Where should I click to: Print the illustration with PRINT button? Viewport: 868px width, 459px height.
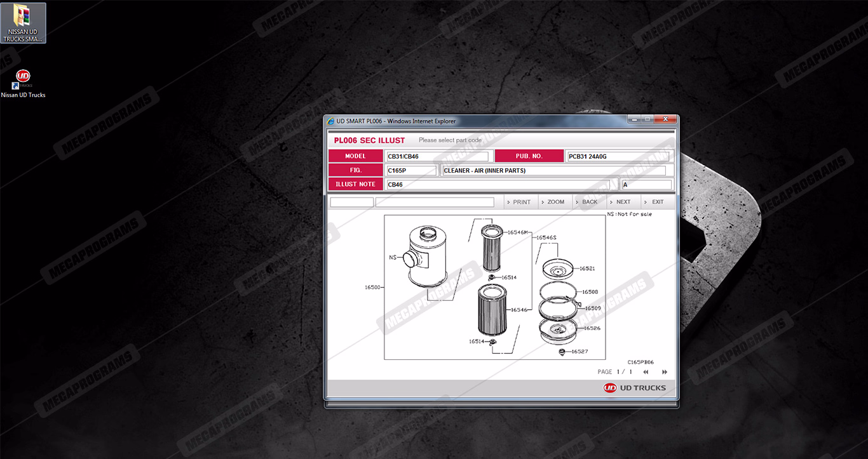[521, 202]
